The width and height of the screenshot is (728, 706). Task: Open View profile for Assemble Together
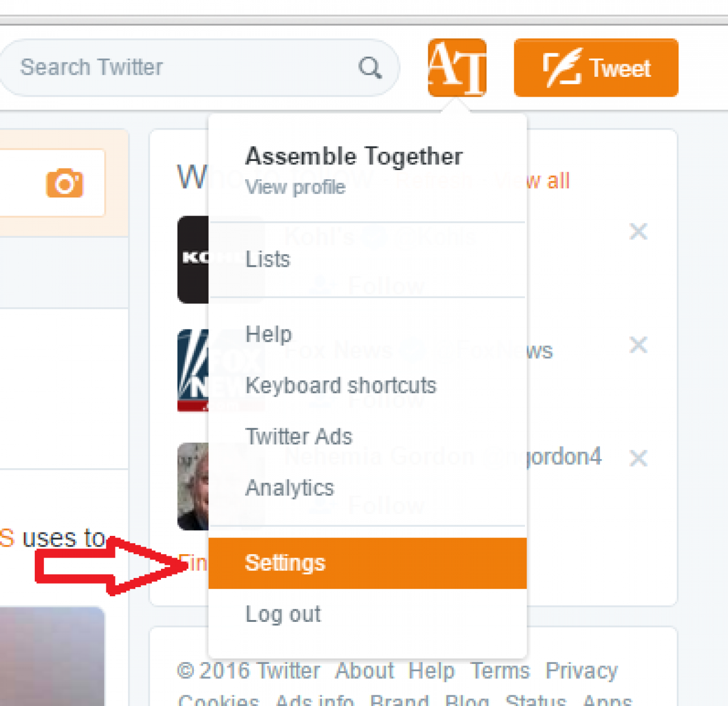pos(295,187)
